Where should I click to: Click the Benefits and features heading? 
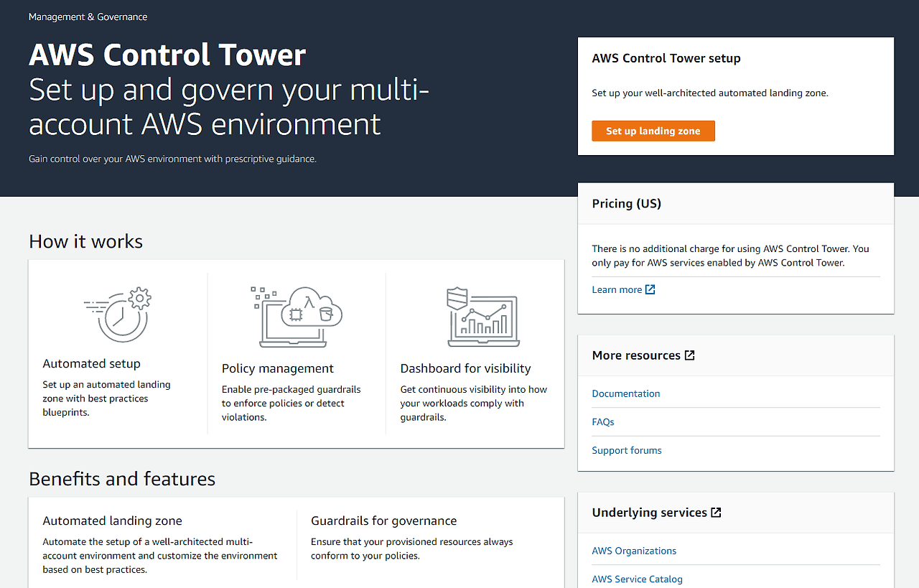(x=122, y=479)
